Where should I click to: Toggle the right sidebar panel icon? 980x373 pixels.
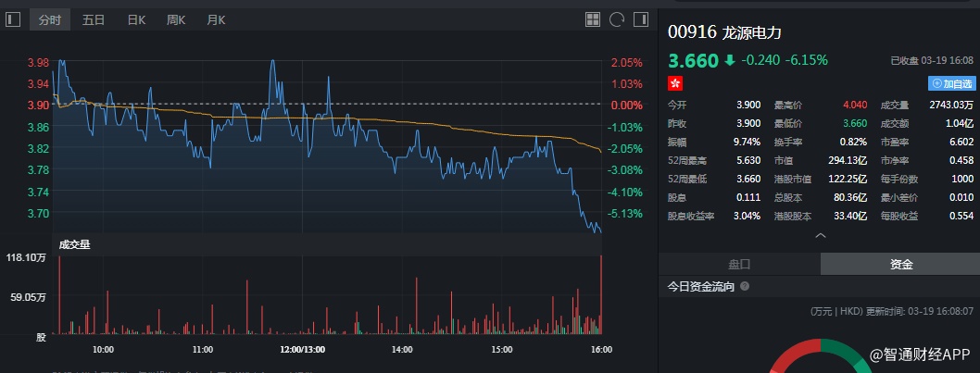click(641, 19)
